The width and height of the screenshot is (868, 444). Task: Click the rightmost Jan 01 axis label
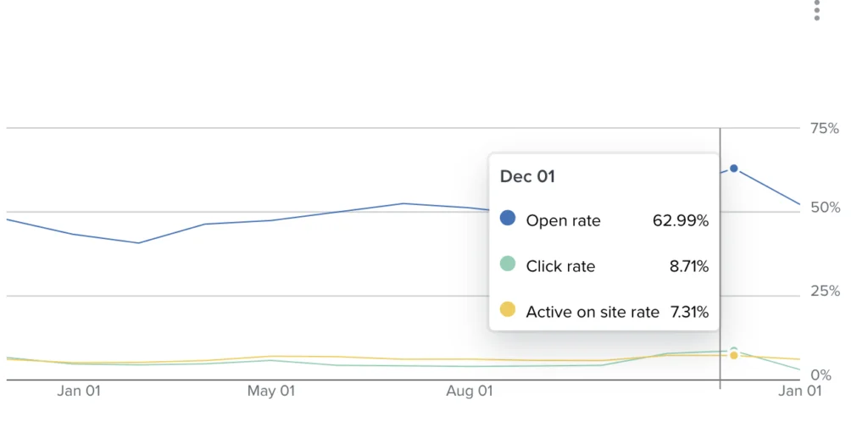[800, 391]
